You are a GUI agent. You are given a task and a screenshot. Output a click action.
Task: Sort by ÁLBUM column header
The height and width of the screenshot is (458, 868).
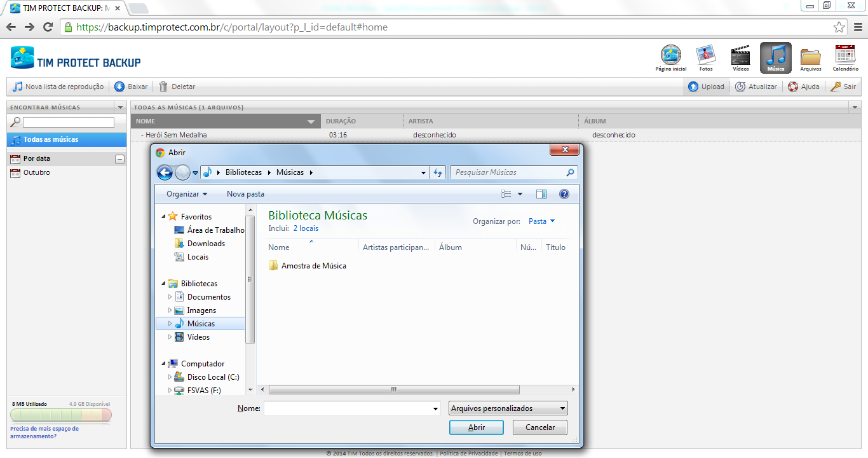coord(719,121)
